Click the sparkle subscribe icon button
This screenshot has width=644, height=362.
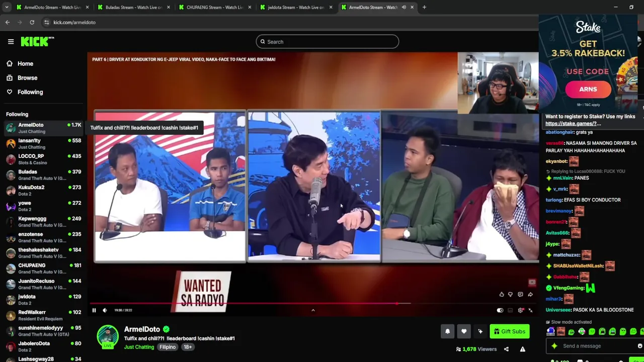coord(480,331)
